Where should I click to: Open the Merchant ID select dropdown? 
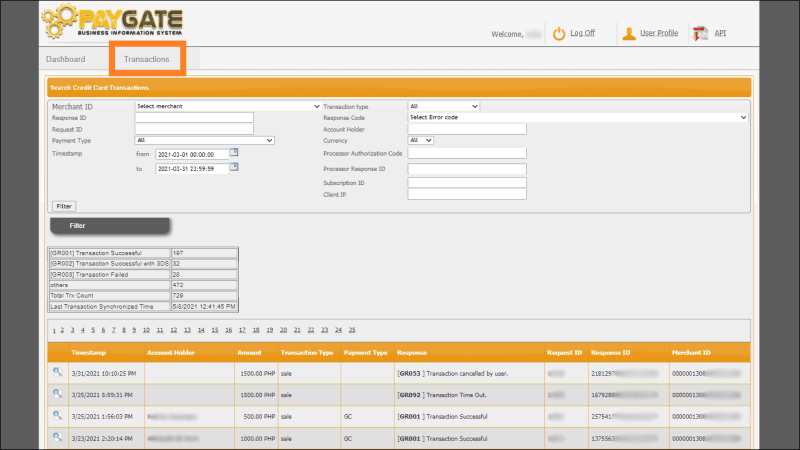pyautogui.click(x=228, y=106)
